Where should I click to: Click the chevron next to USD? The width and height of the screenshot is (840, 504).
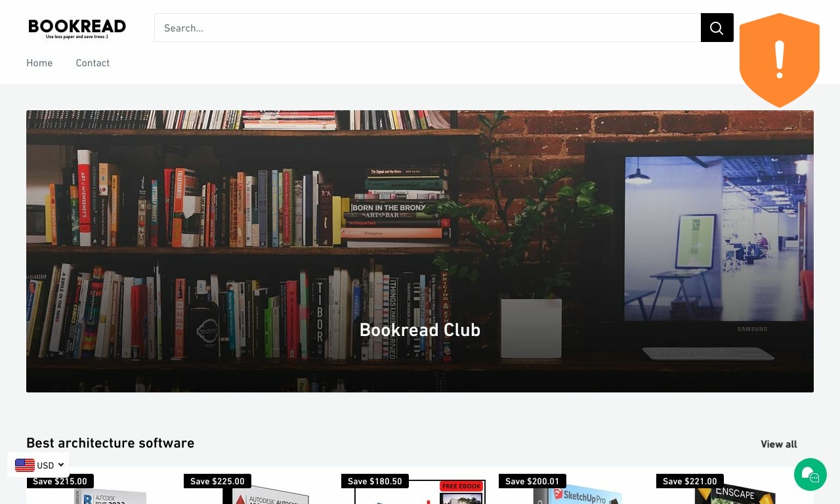61,465
